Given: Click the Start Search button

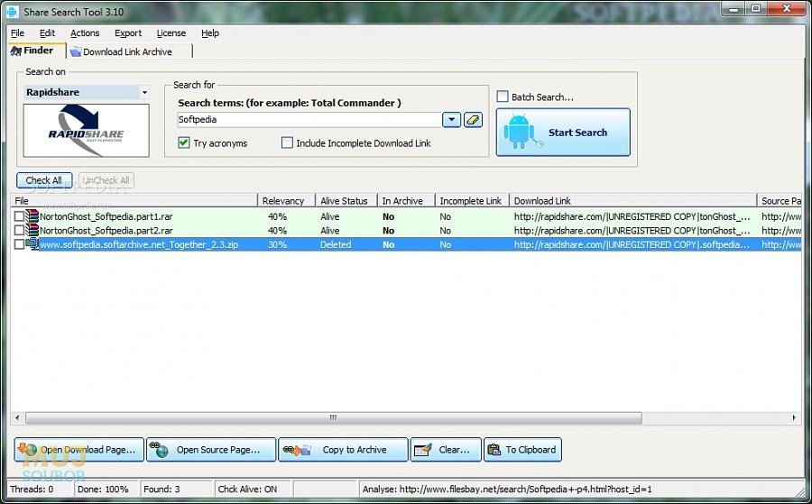Looking at the screenshot, I should click(563, 132).
